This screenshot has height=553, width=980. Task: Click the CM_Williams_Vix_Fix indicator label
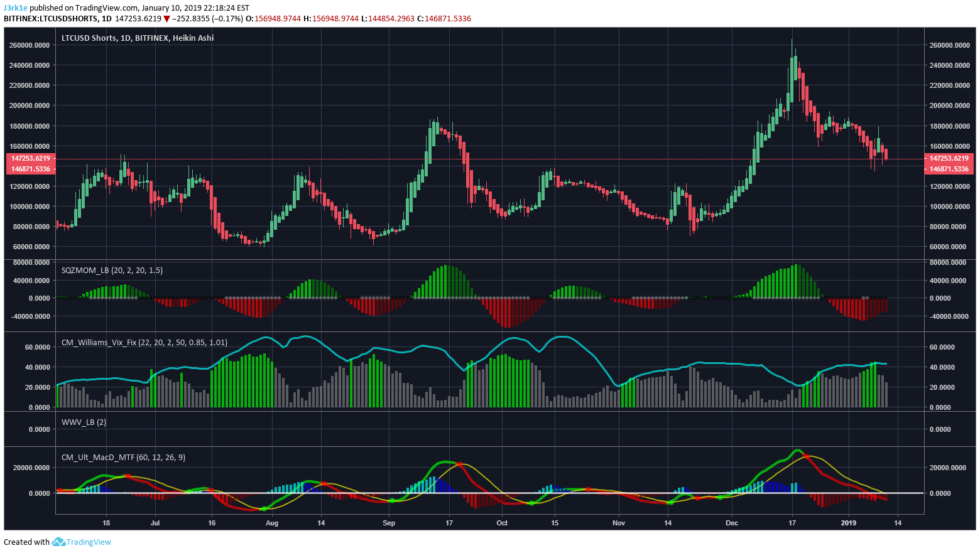(144, 343)
